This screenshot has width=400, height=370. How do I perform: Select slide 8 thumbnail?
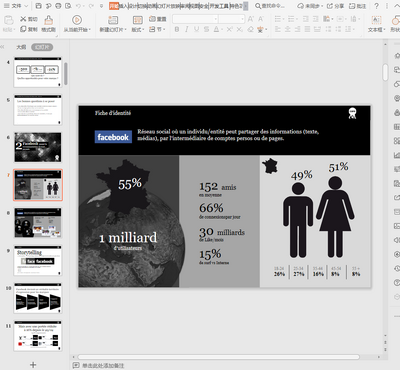click(x=38, y=223)
